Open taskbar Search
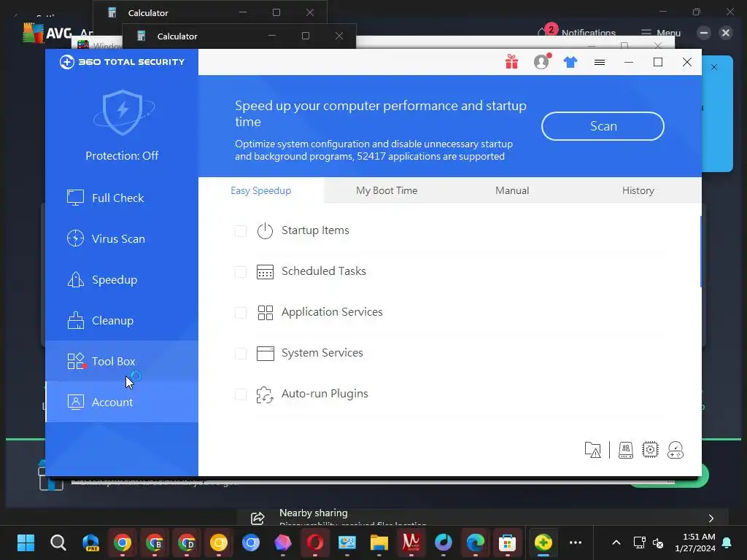Image resolution: width=747 pixels, height=560 pixels. pyautogui.click(x=58, y=542)
